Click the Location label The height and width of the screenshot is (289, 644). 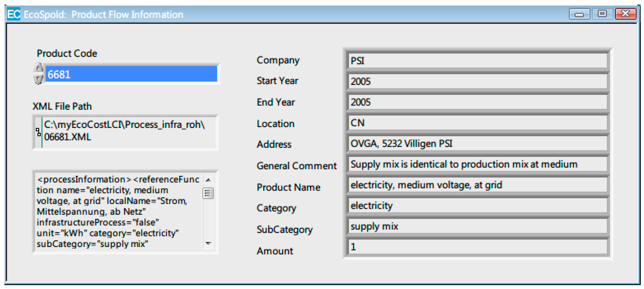(276, 124)
